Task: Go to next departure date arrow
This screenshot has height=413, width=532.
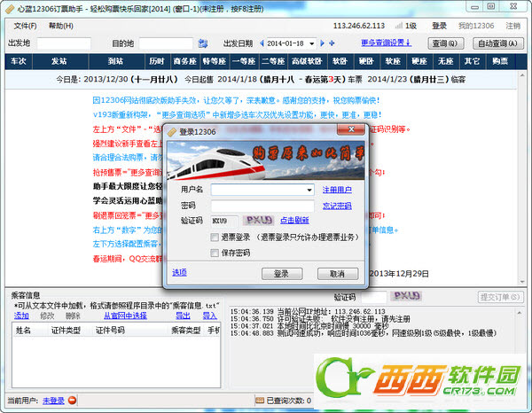Action: coord(323,43)
